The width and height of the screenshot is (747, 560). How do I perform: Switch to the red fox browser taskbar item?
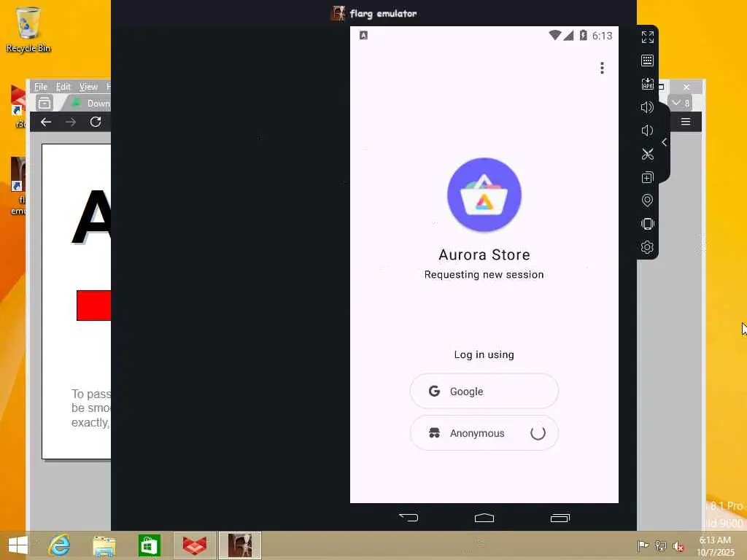[194, 545]
